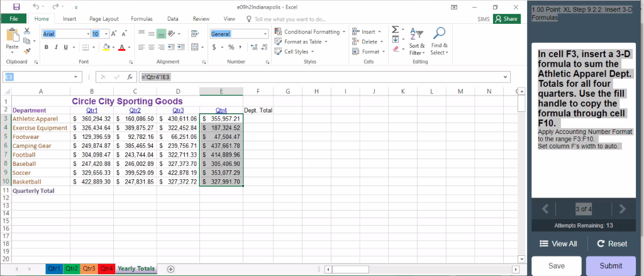The height and width of the screenshot is (276, 644).
Task: Click the Clear eraser icon
Action: click(x=396, y=49)
